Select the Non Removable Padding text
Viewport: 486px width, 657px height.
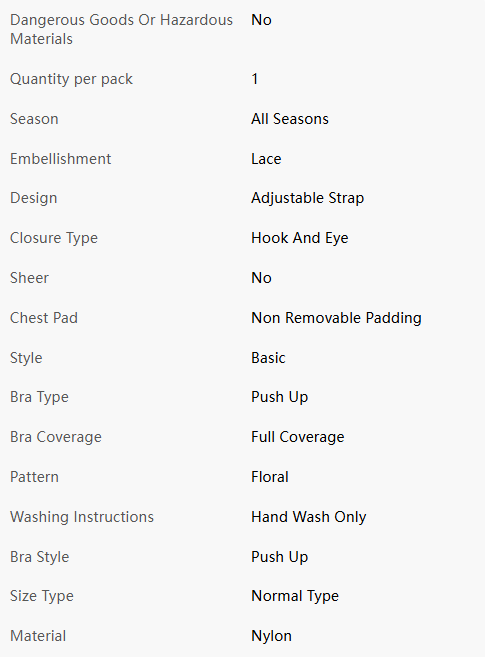336,318
